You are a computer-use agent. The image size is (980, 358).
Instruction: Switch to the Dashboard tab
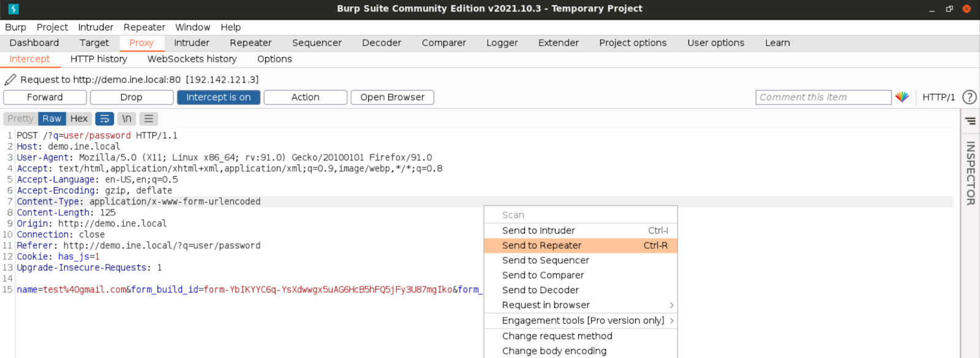[x=34, y=43]
